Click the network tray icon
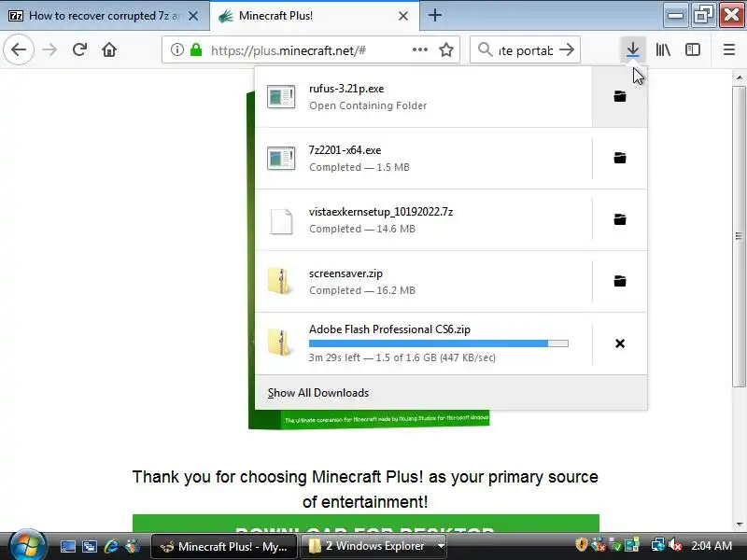Screen dimensions: 747x560 [x=657, y=545]
